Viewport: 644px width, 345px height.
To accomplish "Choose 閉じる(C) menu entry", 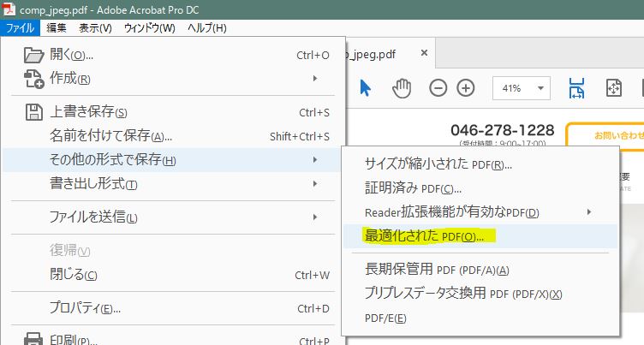I will (x=171, y=274).
